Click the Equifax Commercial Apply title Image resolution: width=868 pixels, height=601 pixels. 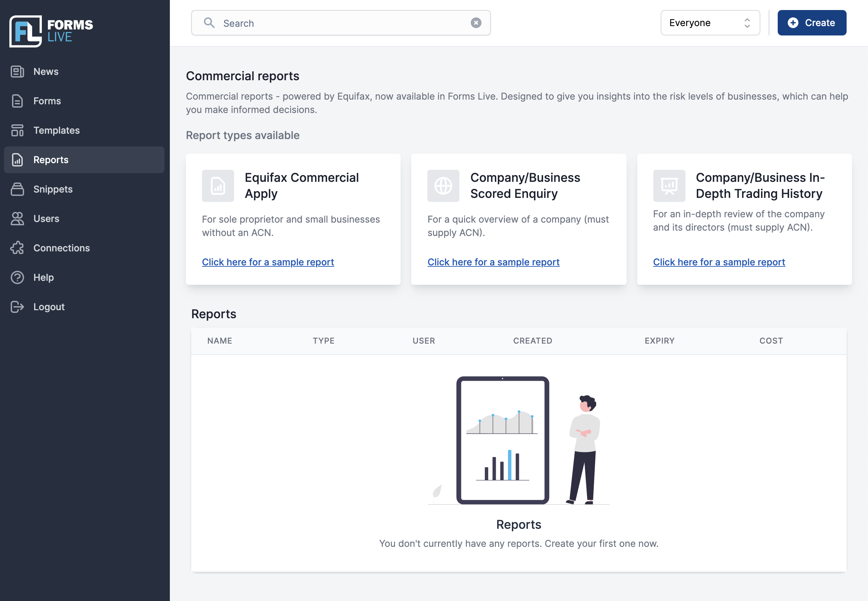point(302,185)
